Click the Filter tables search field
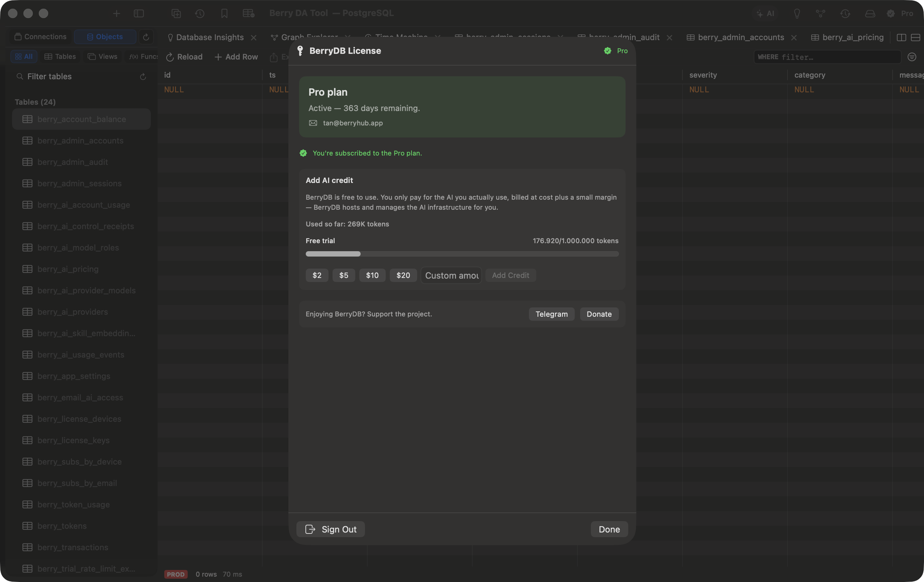 (x=77, y=76)
